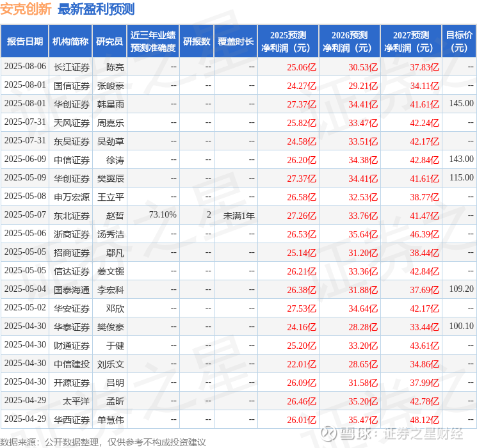The height and width of the screenshot is (448, 477).
Task: Click the 报告日期 column header
Action: pyautogui.click(x=24, y=42)
